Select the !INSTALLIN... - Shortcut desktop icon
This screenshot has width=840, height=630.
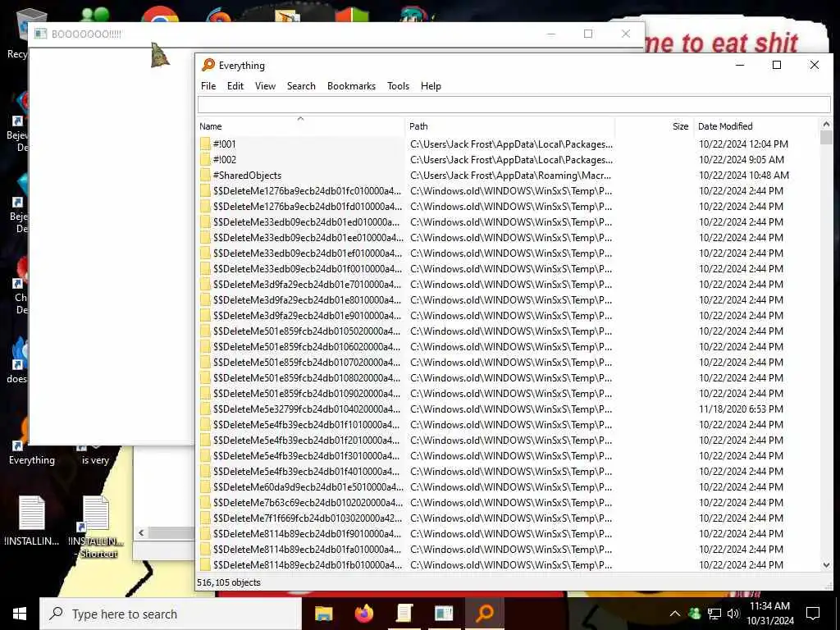pyautogui.click(x=96, y=527)
